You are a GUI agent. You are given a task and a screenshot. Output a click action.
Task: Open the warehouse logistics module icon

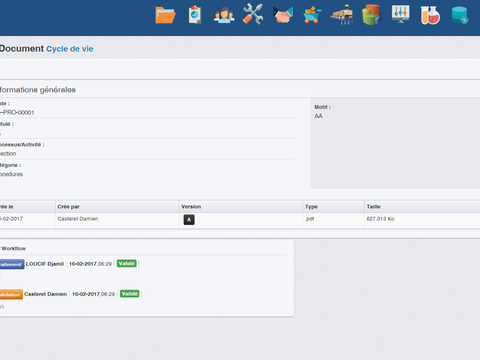pos(342,15)
